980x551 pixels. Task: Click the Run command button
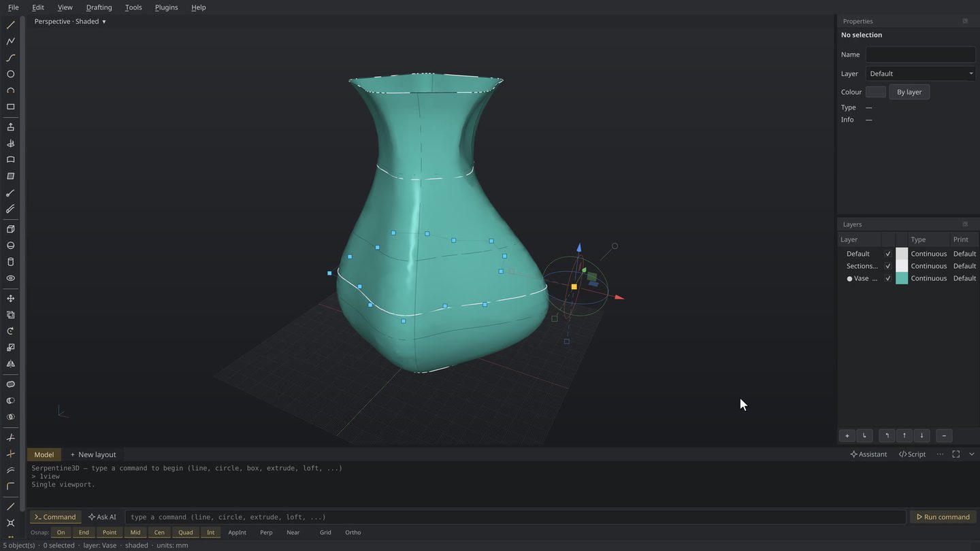coord(943,517)
